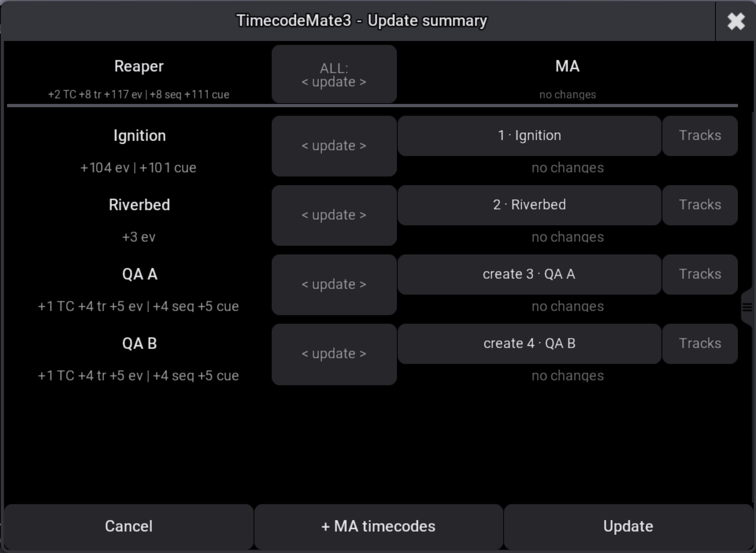Toggle update direction for Riverbed
This screenshot has width=756, height=553.
point(334,215)
